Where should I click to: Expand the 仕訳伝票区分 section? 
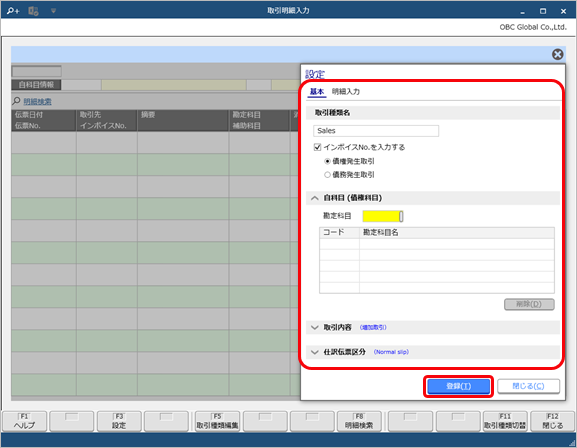(315, 352)
